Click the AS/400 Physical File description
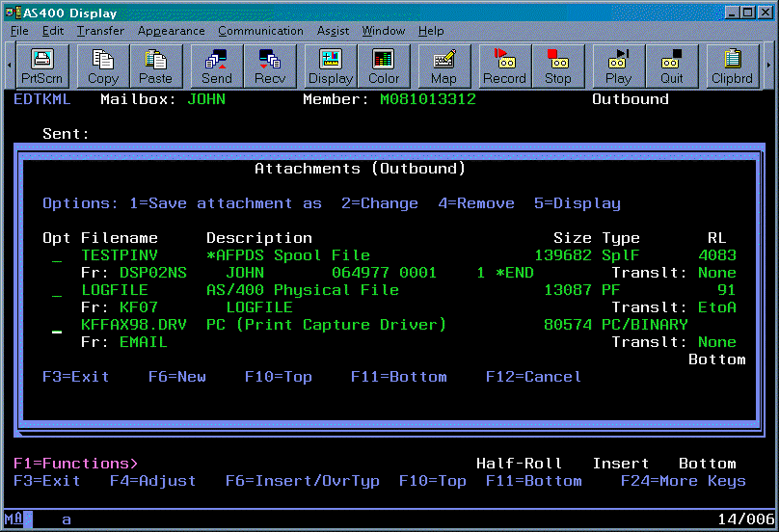This screenshot has width=779, height=532. [303, 290]
